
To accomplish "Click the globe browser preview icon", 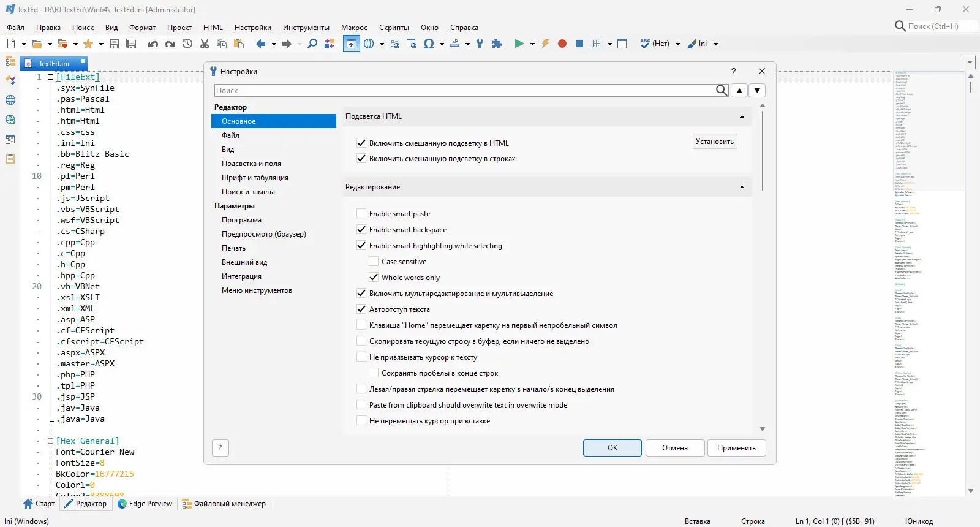I will pyautogui.click(x=369, y=44).
